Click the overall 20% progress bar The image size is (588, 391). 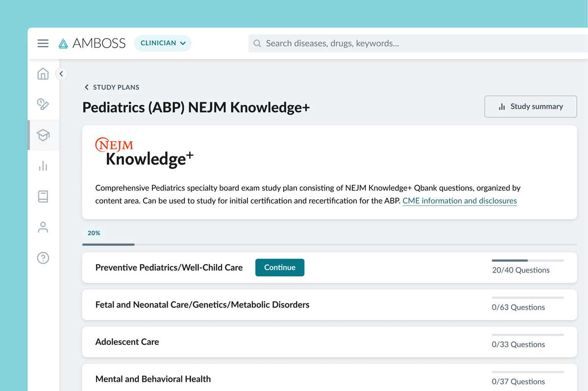click(330, 244)
